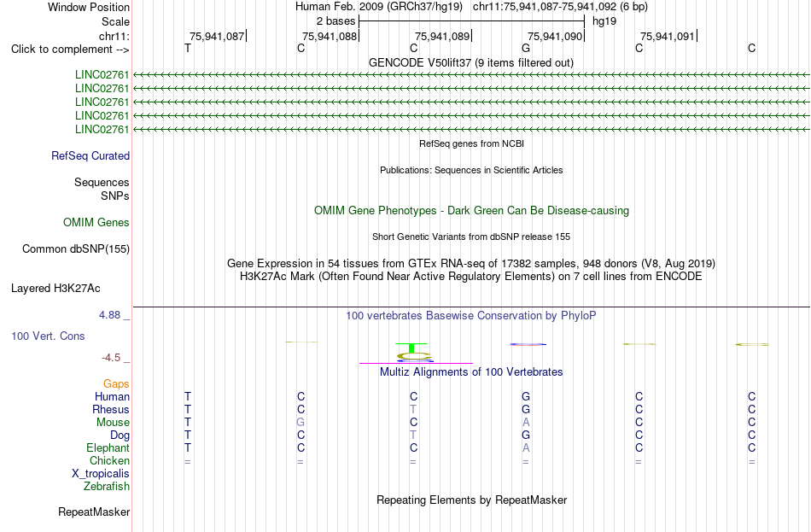Click the '100 Vert. Cons' track label
The height and width of the screenshot is (532, 811).
click(x=48, y=336)
